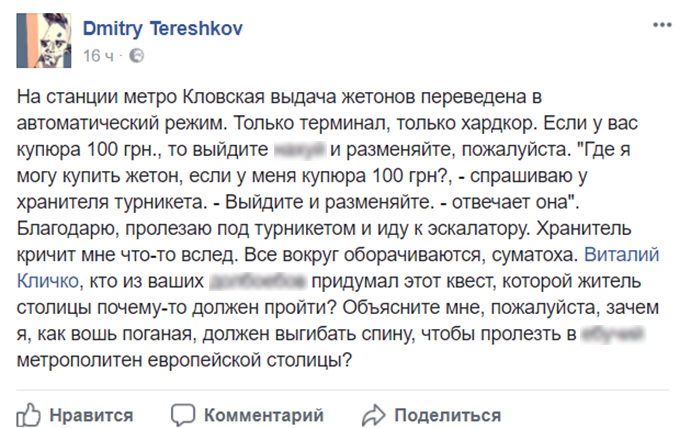Click the blurred word after 'ваших'
This screenshot has width=680, height=428.
click(258, 281)
